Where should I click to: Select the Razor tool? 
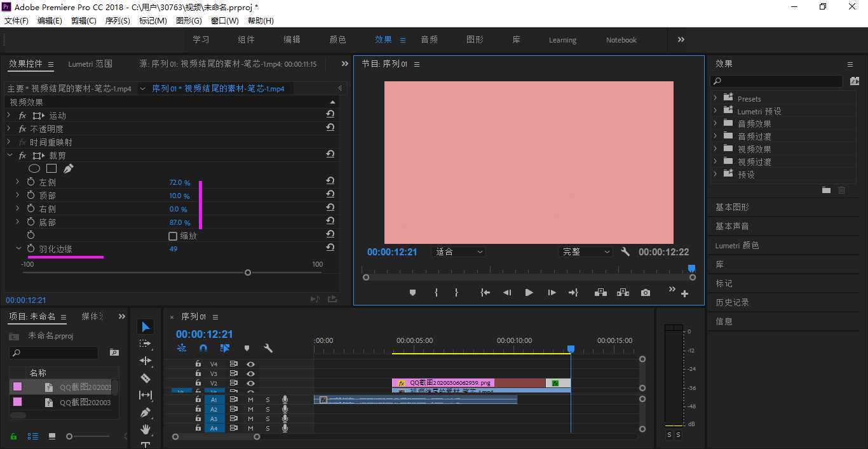click(146, 378)
